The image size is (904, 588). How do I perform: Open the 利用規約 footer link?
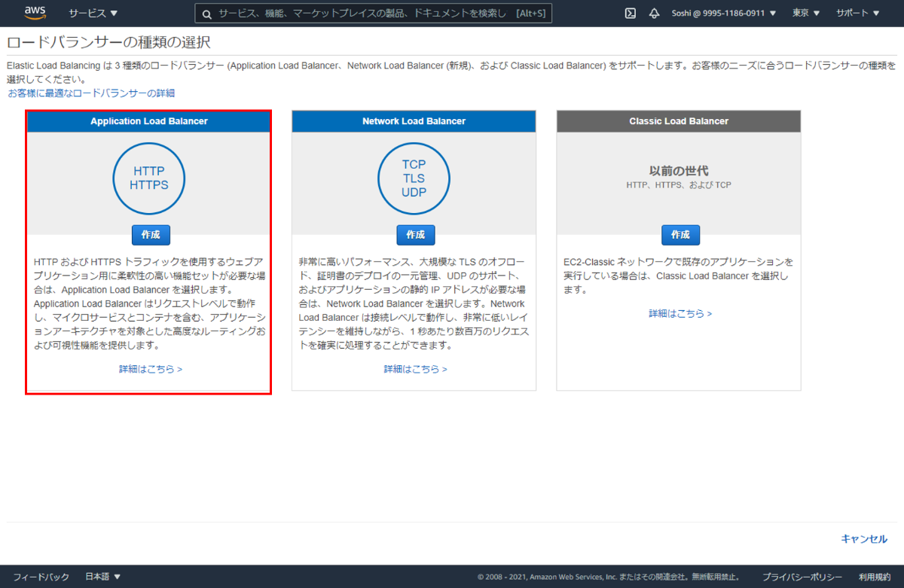tap(875, 577)
